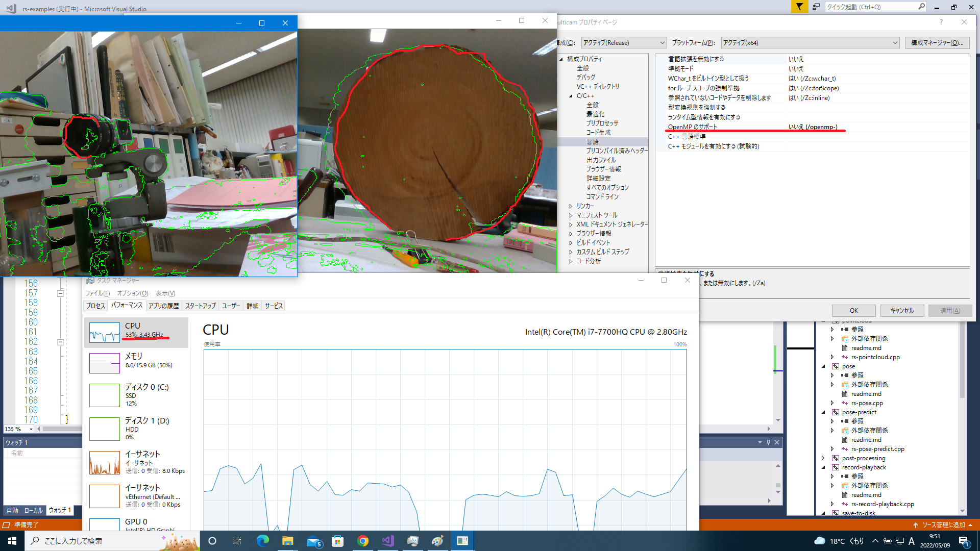The image size is (980, 551).
Task: Open the Release configuration dropdown
Action: 624,43
